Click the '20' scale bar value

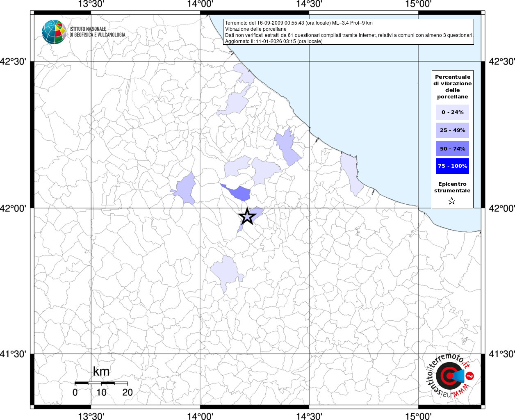[128, 393]
